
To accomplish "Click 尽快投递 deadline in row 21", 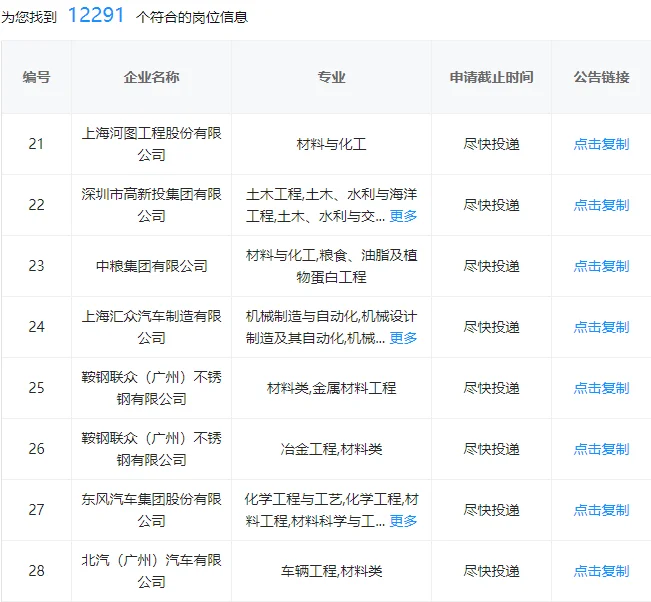I will (491, 144).
